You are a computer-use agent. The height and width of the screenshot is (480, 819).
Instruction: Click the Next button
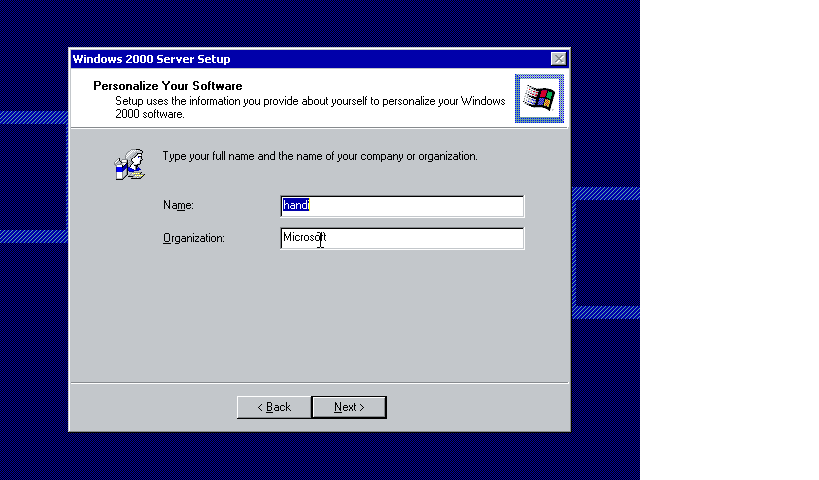tap(349, 407)
